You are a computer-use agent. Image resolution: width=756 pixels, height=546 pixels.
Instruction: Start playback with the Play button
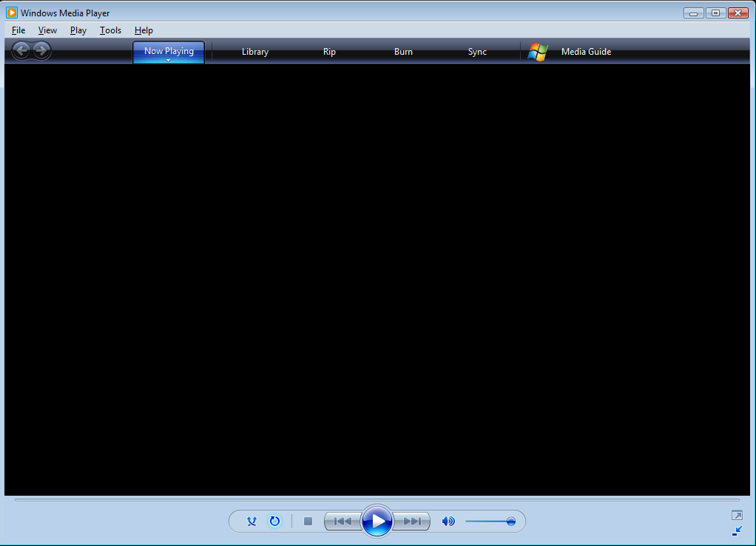click(377, 521)
